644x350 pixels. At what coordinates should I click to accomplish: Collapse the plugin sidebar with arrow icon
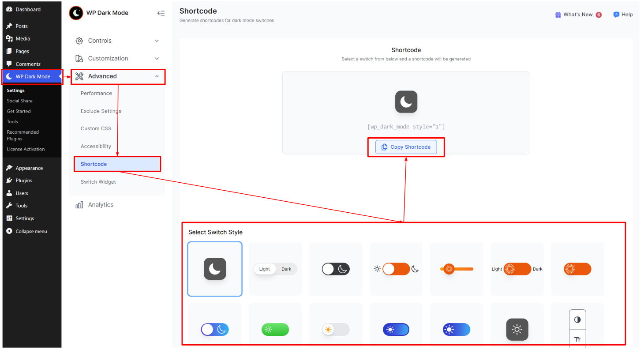pos(161,13)
